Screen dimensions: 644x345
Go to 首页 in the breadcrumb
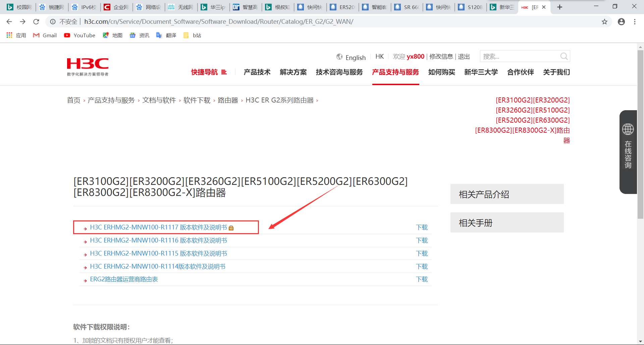(73, 100)
